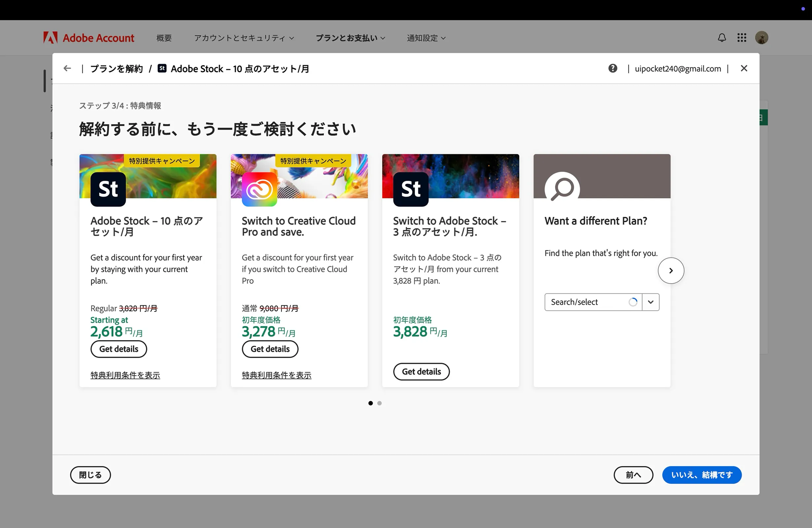Click the 特別提供キャンペーン badge on the Stock card

162,161
